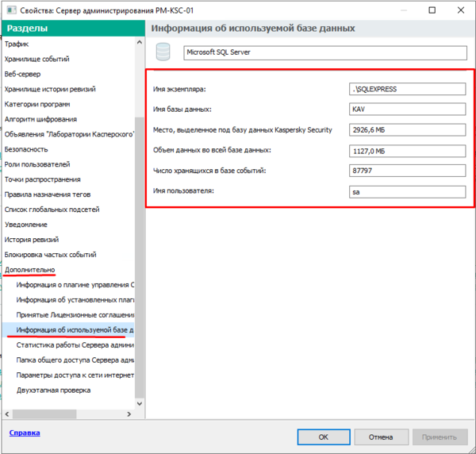This screenshot has width=476, height=454.
Task: Select Информация об установленных плагинах
Action: tap(75, 300)
